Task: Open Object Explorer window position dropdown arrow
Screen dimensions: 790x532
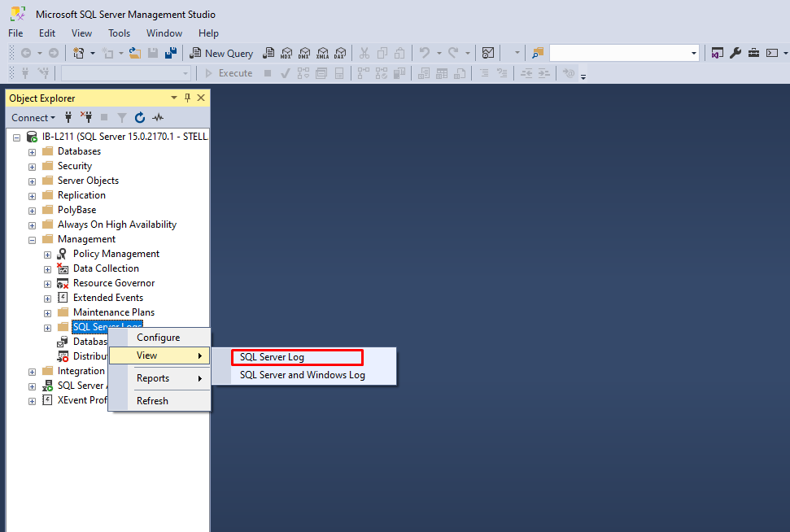Action: (174, 98)
